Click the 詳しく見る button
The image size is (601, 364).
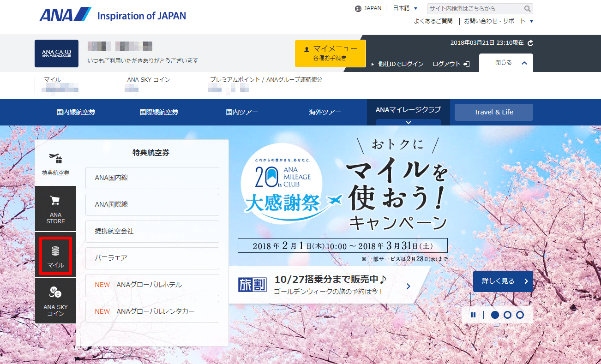[x=503, y=281]
